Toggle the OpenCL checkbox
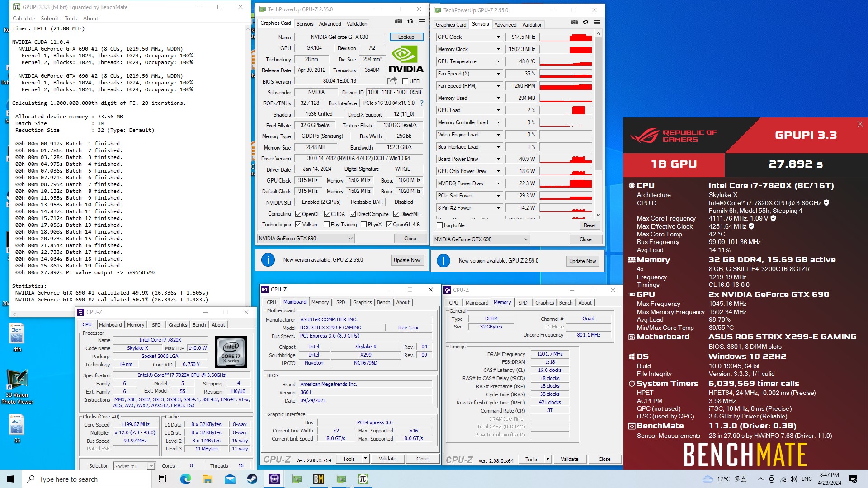 pyautogui.click(x=298, y=214)
